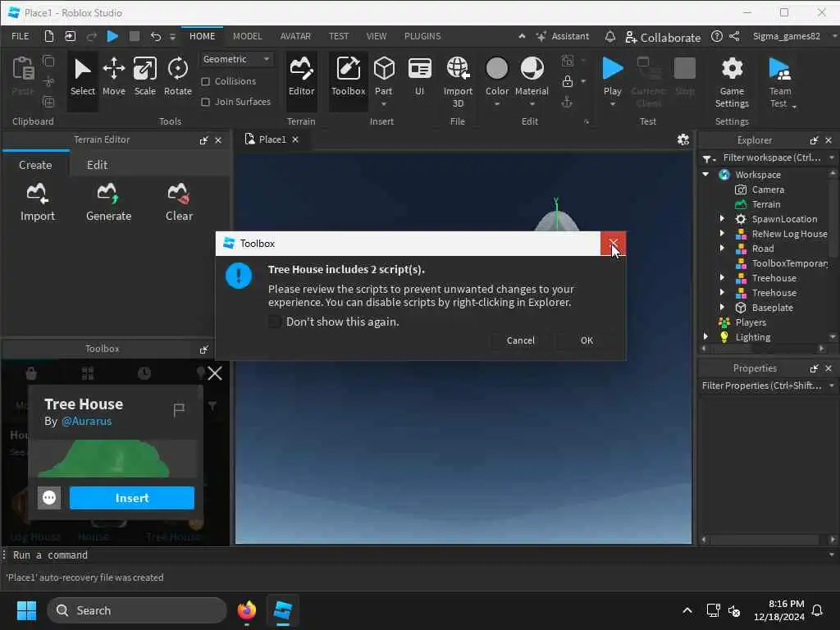The height and width of the screenshot is (630, 840).
Task: Open the Tree House more-options button
Action: coord(48,498)
